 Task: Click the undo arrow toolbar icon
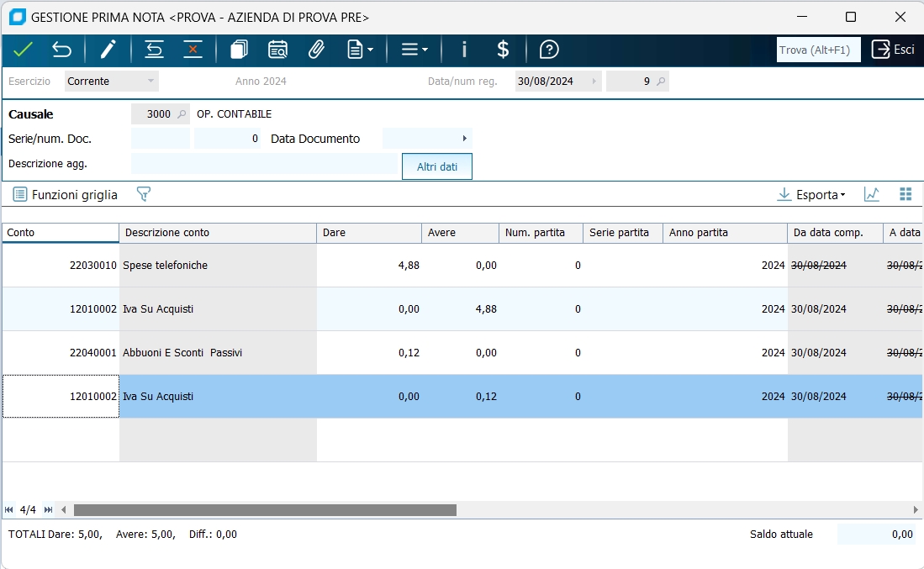[x=61, y=50]
